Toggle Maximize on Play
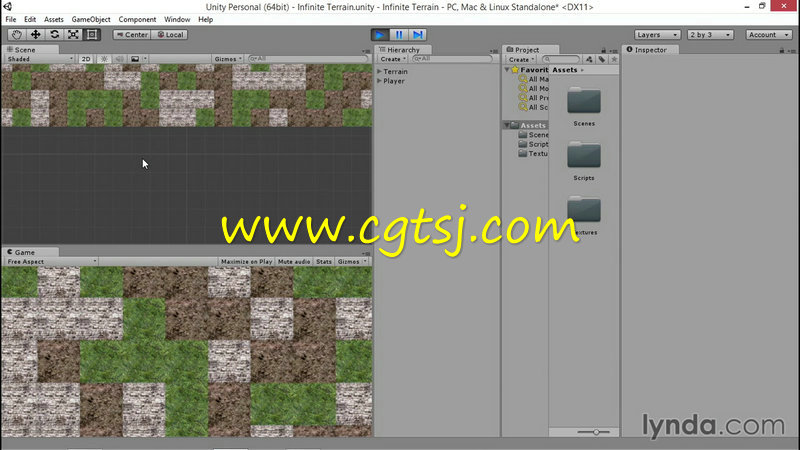800x450 pixels. tap(246, 262)
